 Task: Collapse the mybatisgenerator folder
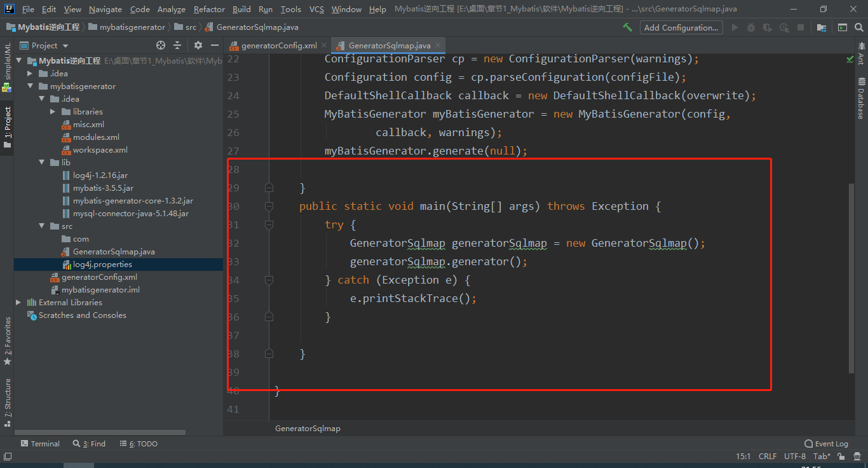click(x=31, y=86)
